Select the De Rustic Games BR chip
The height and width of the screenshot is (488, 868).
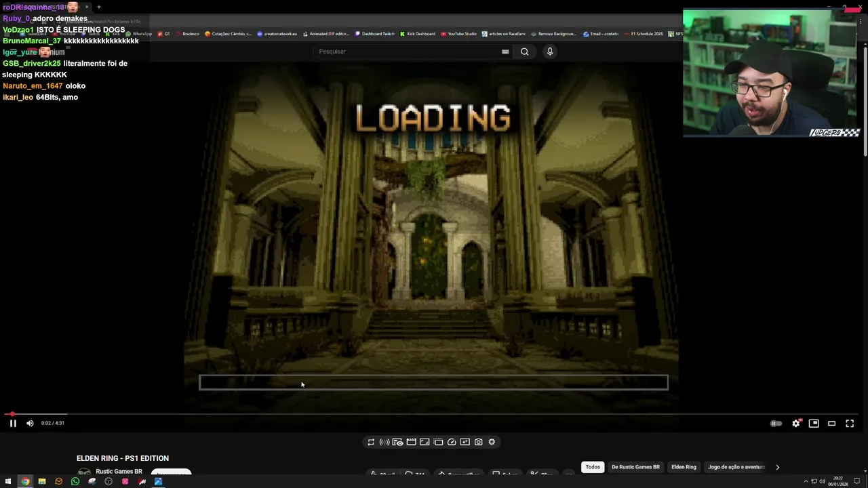(635, 467)
